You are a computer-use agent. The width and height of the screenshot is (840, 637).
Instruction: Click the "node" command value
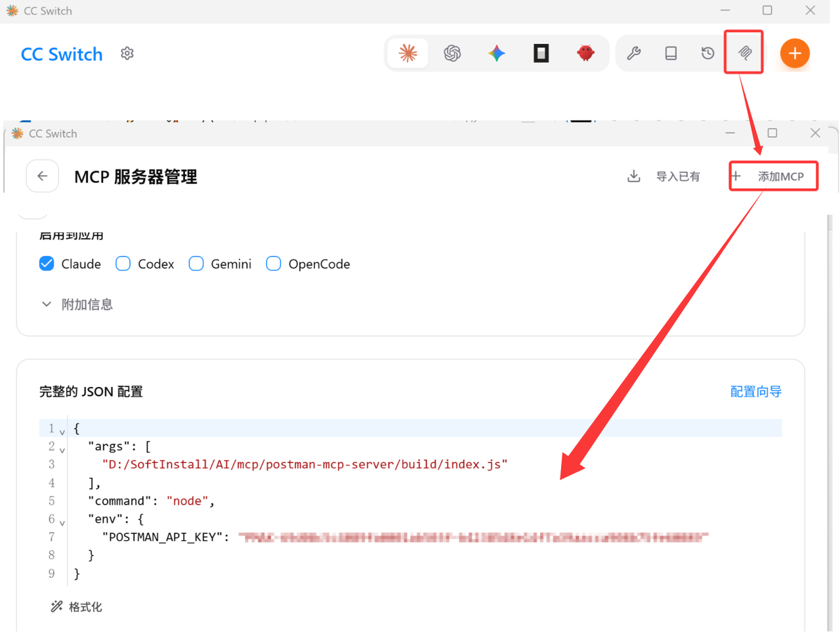coord(187,501)
